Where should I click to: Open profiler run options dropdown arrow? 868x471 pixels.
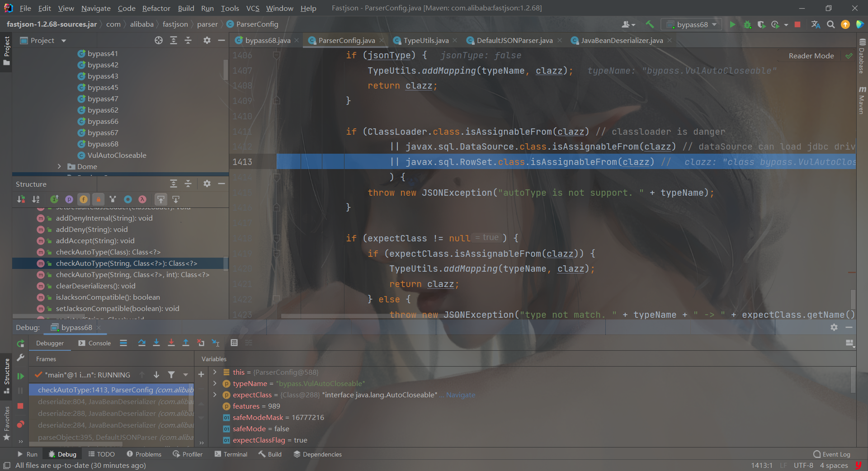786,25
